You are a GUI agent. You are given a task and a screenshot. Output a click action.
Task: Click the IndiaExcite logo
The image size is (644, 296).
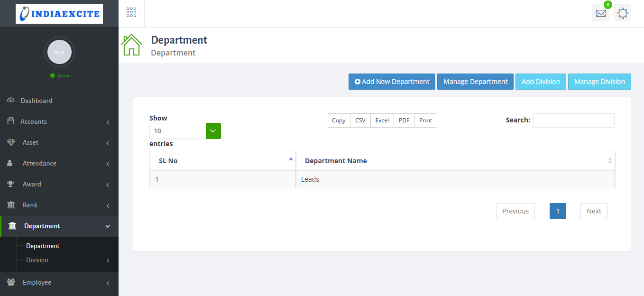pos(59,14)
